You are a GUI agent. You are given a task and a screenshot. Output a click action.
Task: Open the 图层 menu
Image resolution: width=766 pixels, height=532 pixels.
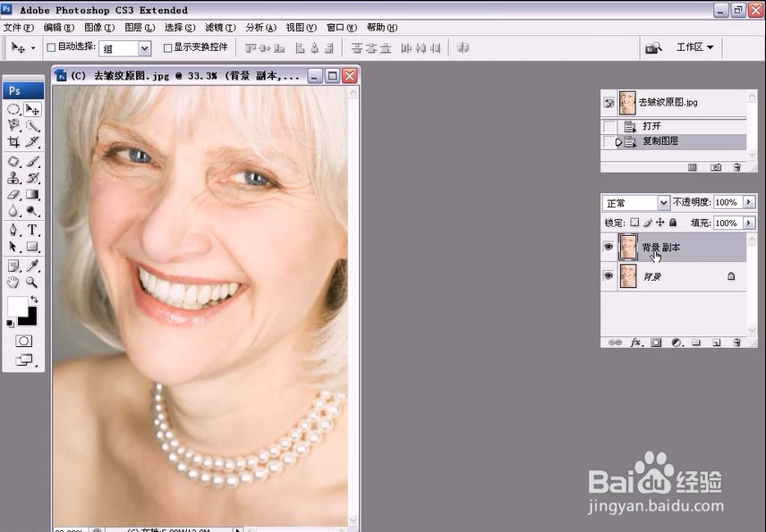tap(140, 28)
